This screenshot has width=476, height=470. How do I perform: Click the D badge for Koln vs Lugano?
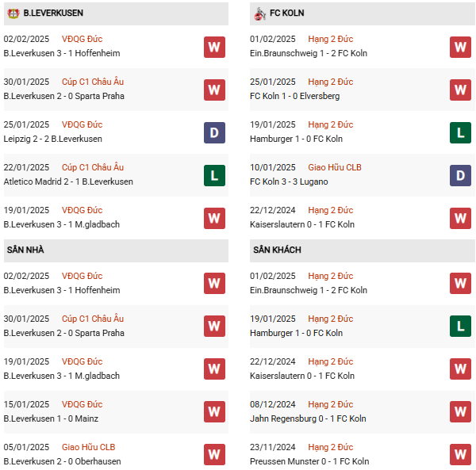(x=461, y=175)
